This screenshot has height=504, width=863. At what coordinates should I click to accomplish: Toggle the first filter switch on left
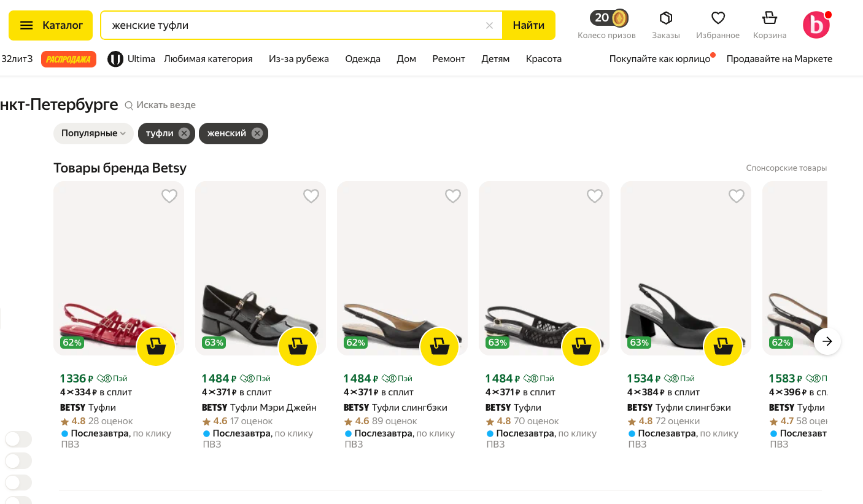18,440
